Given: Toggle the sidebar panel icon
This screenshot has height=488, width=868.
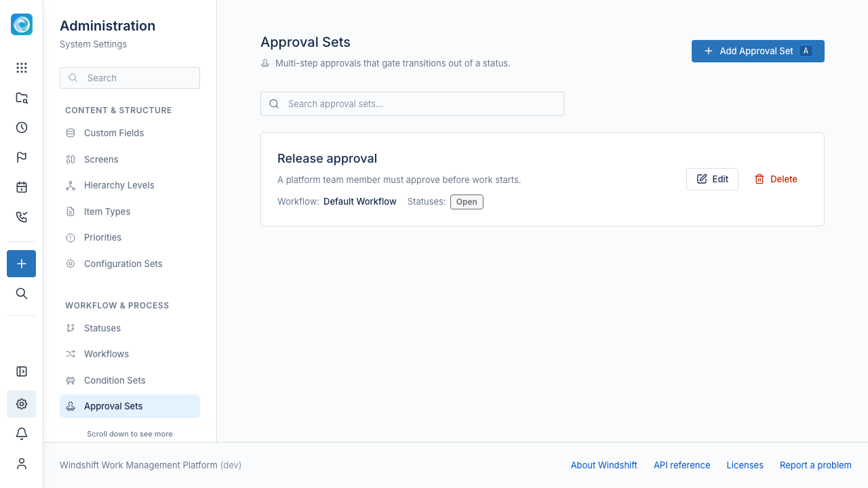Looking at the screenshot, I should [22, 371].
